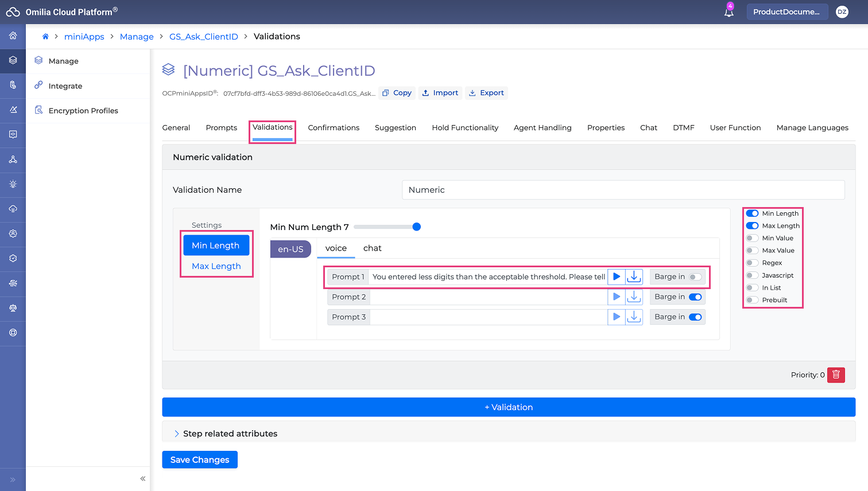Toggle the Min Value switch
The height and width of the screenshot is (491, 868).
(x=752, y=238)
